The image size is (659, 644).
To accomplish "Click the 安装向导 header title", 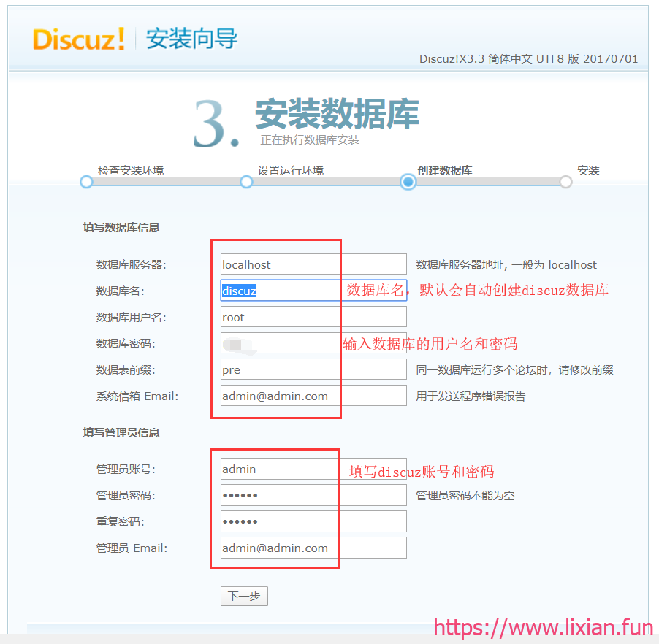I will pos(191,39).
